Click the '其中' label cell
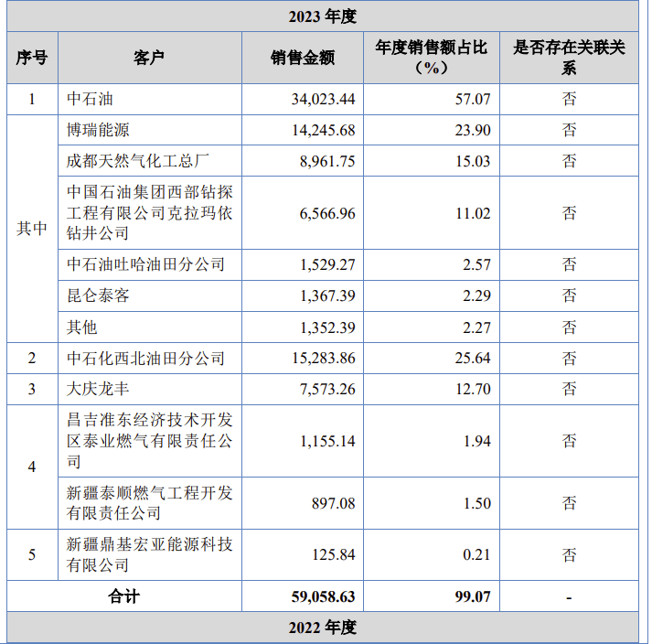 [32, 229]
